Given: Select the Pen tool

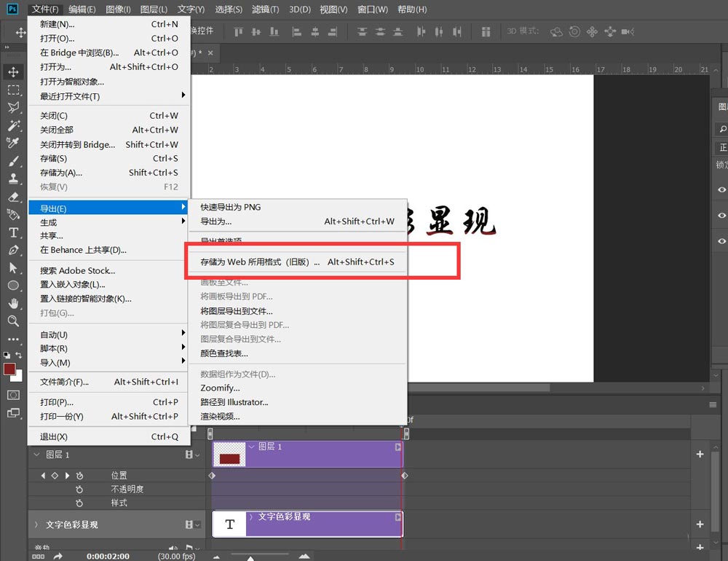Looking at the screenshot, I should tap(13, 250).
